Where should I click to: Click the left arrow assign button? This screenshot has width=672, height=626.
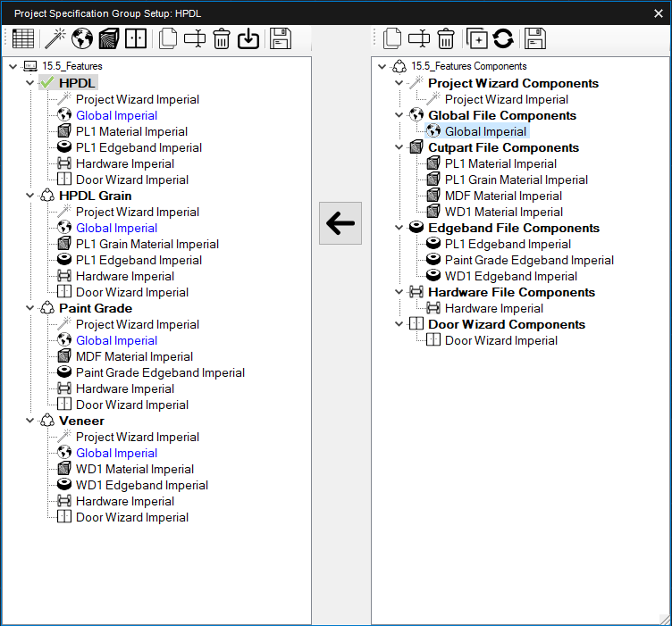click(x=340, y=223)
